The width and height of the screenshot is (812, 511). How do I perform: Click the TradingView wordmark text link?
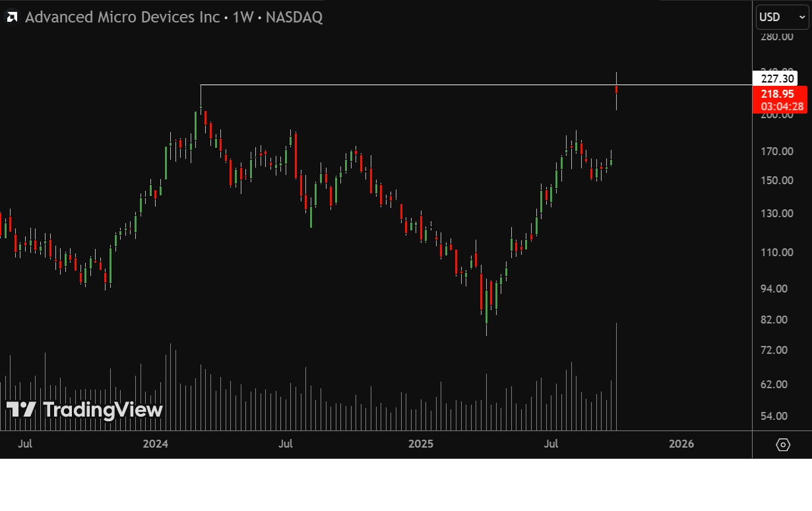(x=102, y=410)
